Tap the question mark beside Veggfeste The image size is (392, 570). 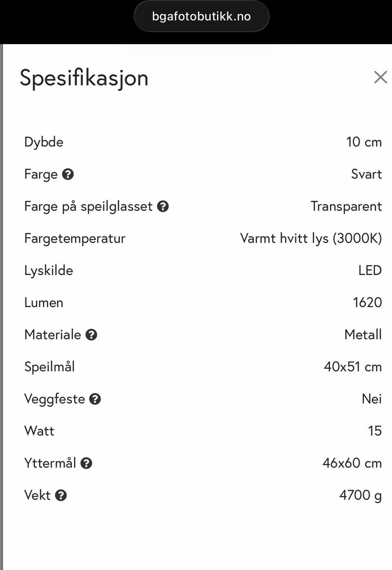click(95, 399)
